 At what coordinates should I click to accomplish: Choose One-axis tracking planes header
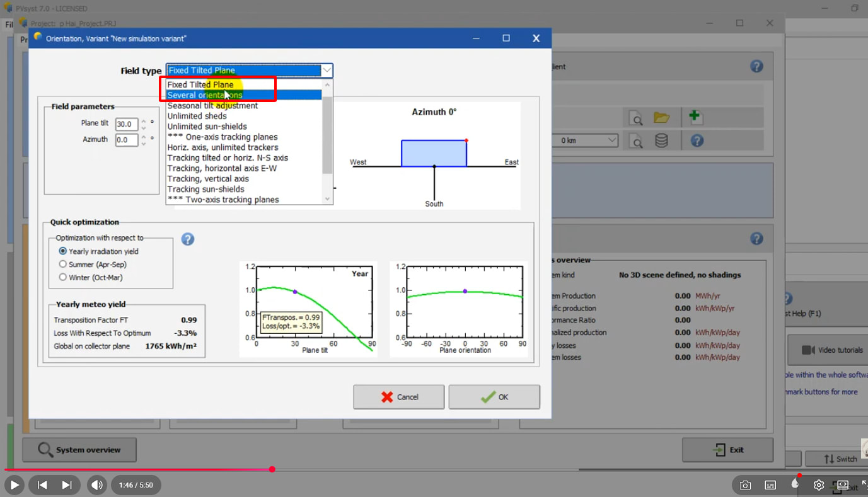point(244,137)
